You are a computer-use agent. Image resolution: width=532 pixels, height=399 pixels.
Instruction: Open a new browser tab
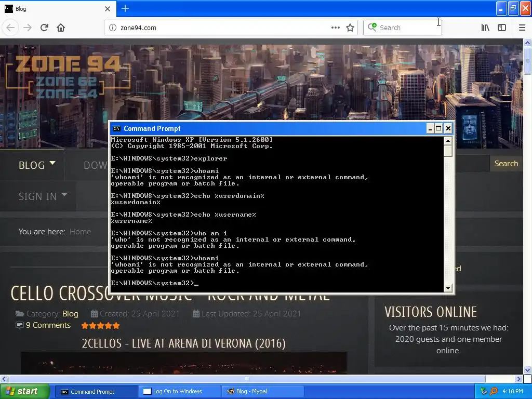pos(125,8)
